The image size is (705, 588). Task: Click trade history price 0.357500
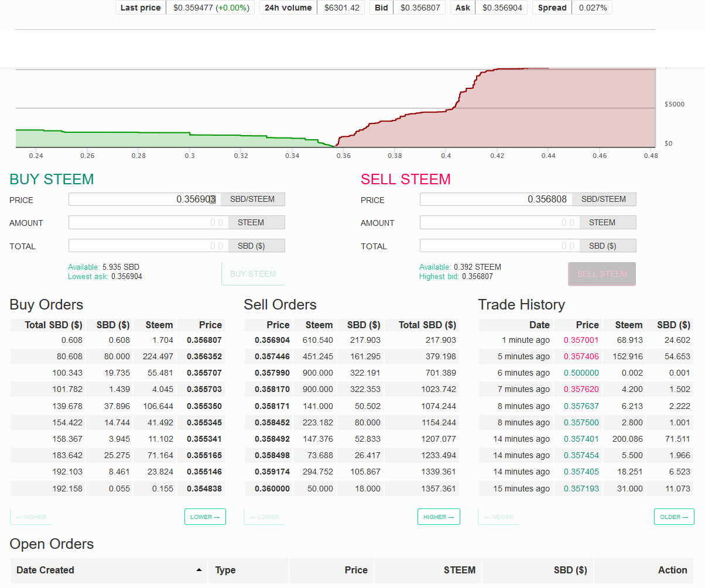coord(581,422)
